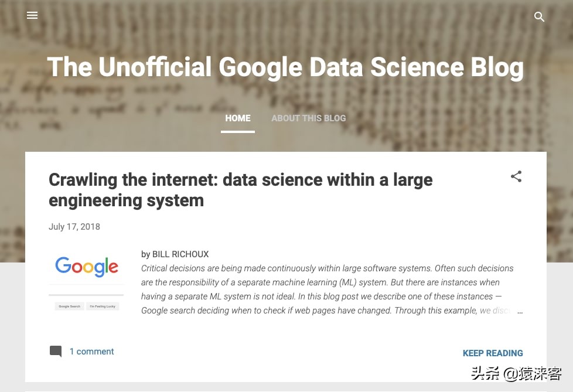Click The Unofficial Google Data Science Blog title

(285, 67)
